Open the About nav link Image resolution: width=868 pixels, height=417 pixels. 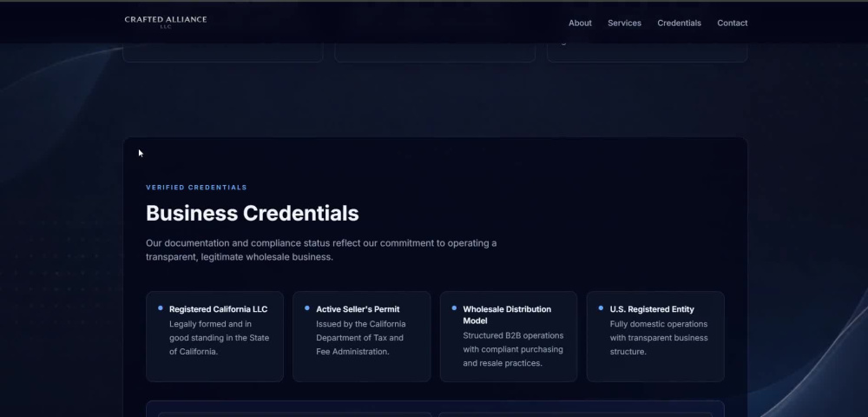tap(580, 23)
